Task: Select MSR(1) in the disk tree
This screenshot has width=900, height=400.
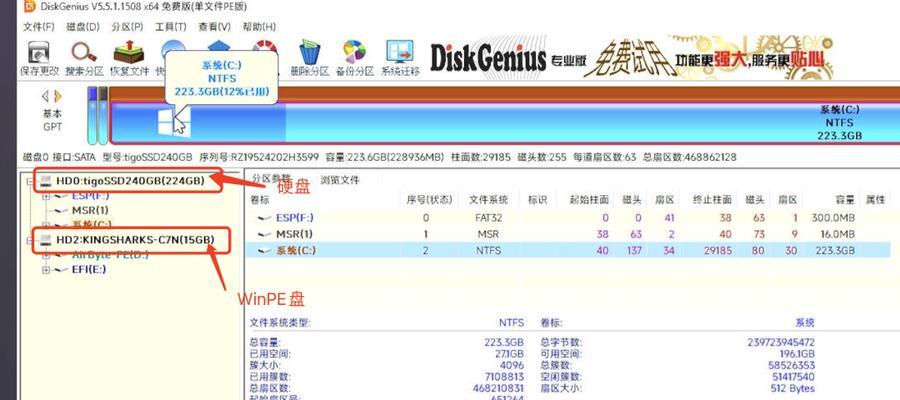Action: pyautogui.click(x=90, y=211)
